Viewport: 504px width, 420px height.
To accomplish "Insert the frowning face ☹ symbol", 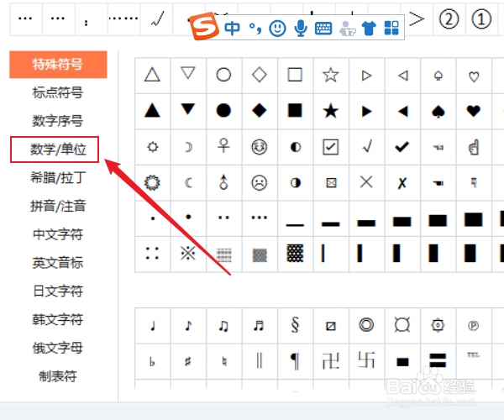I will point(260,183).
